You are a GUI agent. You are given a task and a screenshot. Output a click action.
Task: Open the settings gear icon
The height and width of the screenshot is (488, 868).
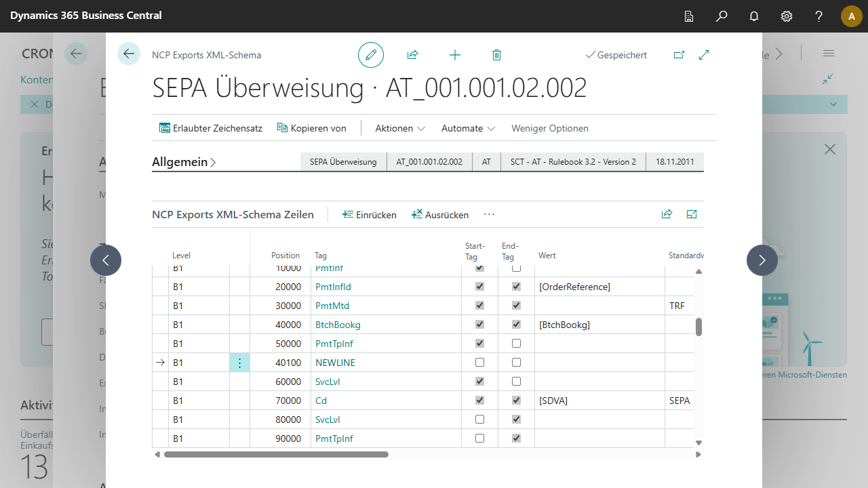click(x=787, y=16)
